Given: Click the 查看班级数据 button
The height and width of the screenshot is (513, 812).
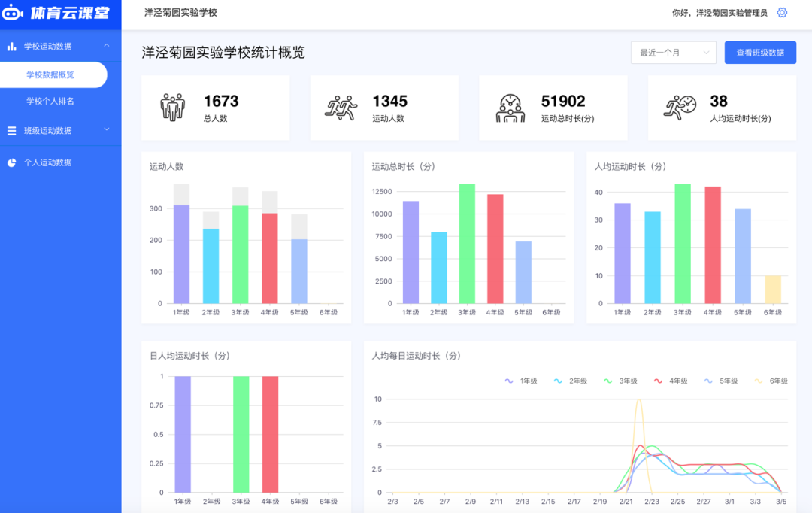Looking at the screenshot, I should pos(759,53).
